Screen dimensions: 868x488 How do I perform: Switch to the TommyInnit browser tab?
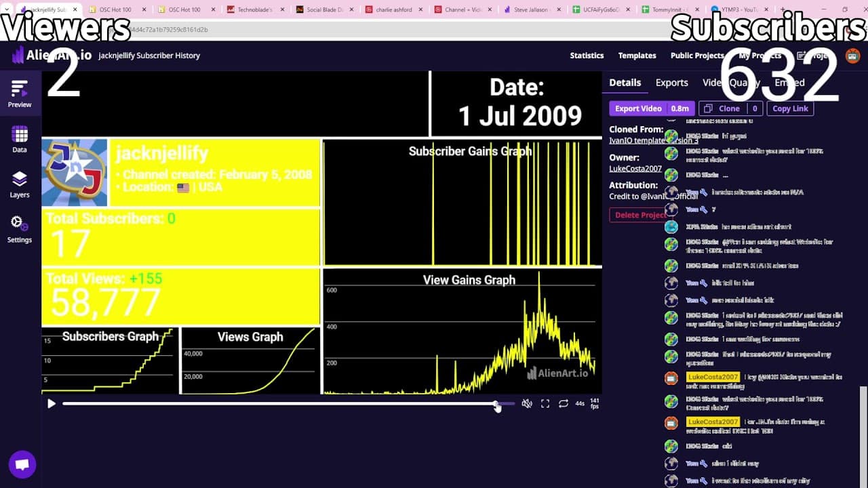click(670, 9)
